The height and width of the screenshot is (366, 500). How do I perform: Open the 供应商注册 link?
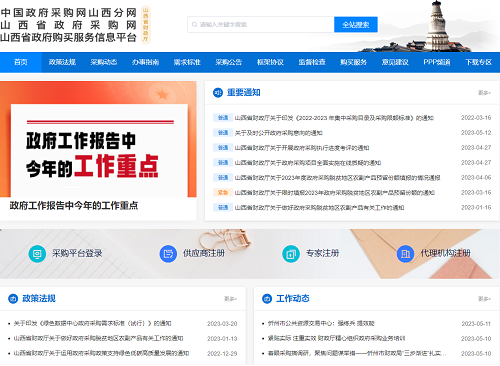coord(204,253)
